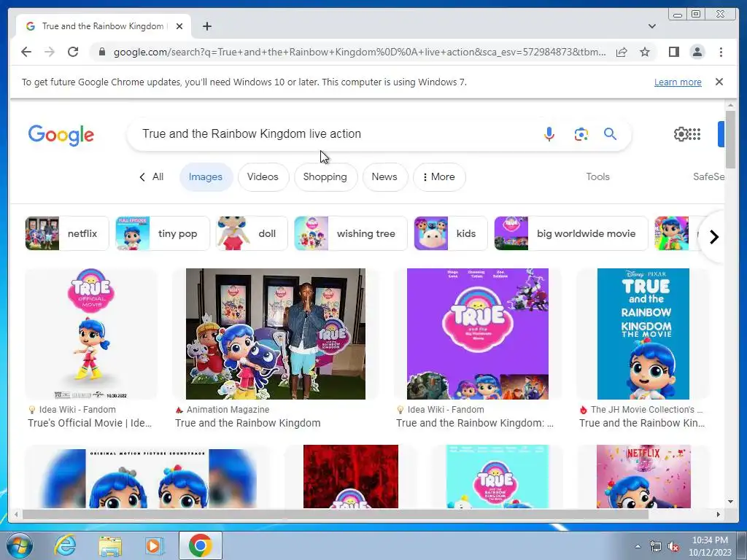Image resolution: width=747 pixels, height=560 pixels.
Task: Launch Internet Explorer from the taskbar
Action: click(x=65, y=545)
